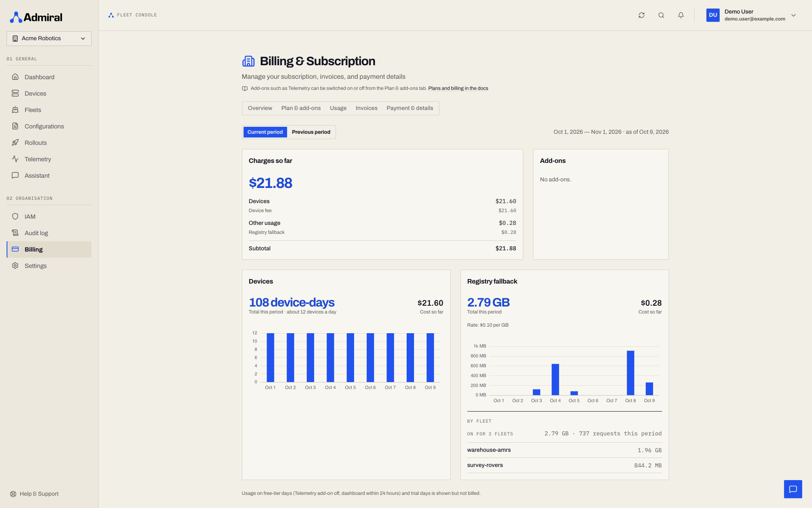The width and height of the screenshot is (812, 508).
Task: Click Fleet Console breadcrumb
Action: tap(133, 15)
